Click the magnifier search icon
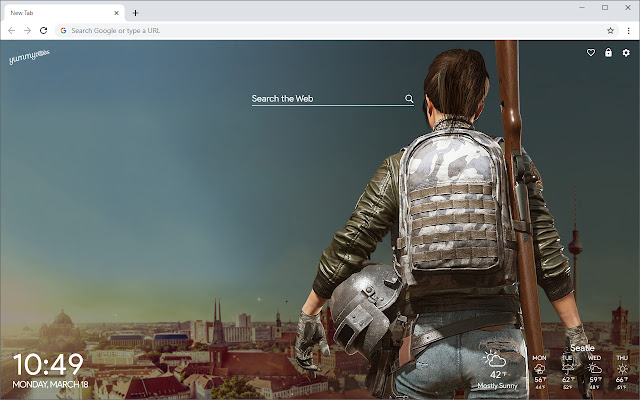Viewport: 640px width, 400px height. coord(409,98)
